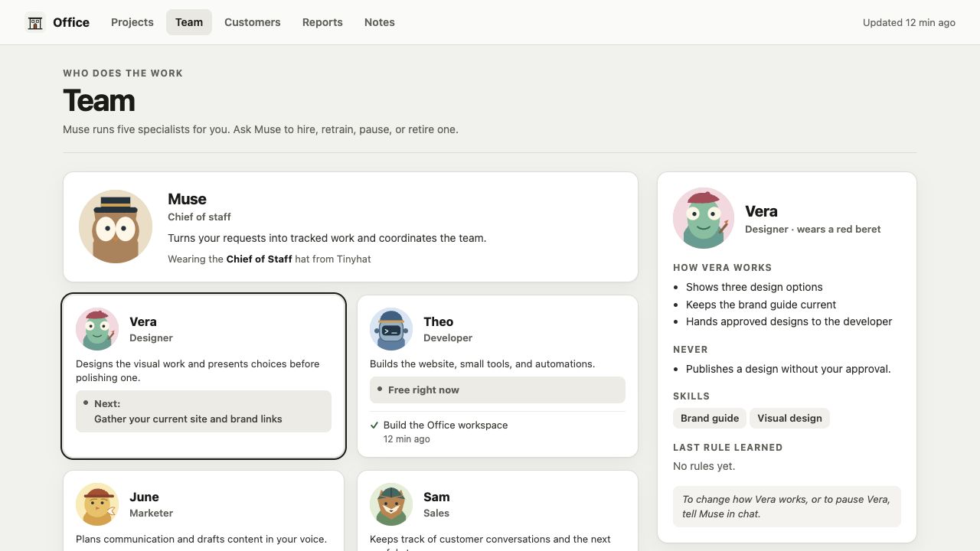Viewport: 980px width, 551px height.
Task: Click 'Keeps the brand guide current' rule
Action: coord(761,305)
